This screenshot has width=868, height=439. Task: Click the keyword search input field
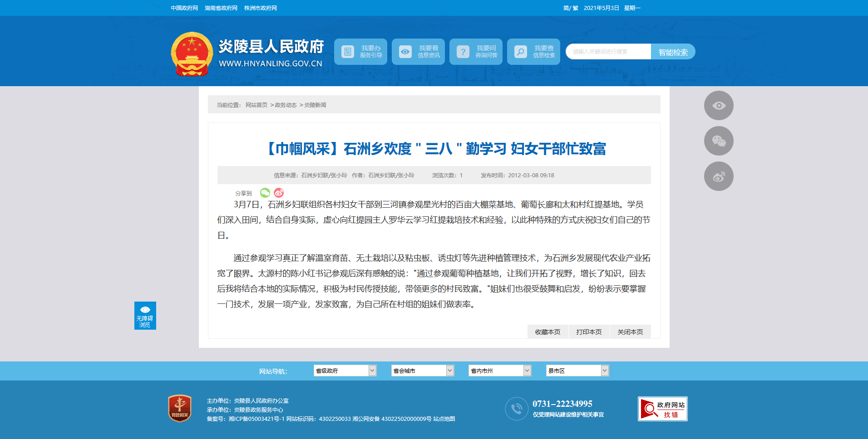click(x=608, y=52)
